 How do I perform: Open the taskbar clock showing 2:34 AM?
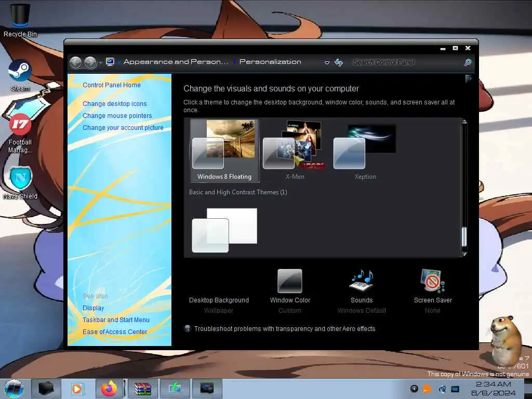pos(493,389)
